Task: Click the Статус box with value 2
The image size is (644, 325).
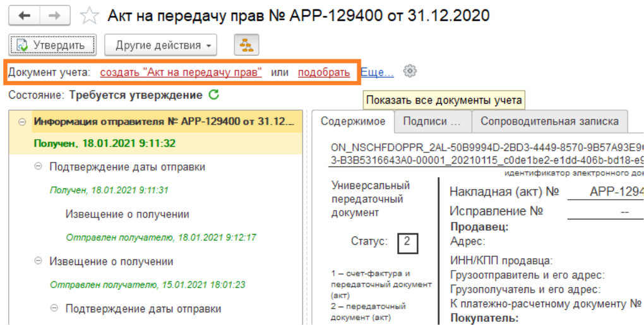Action: pos(407,242)
